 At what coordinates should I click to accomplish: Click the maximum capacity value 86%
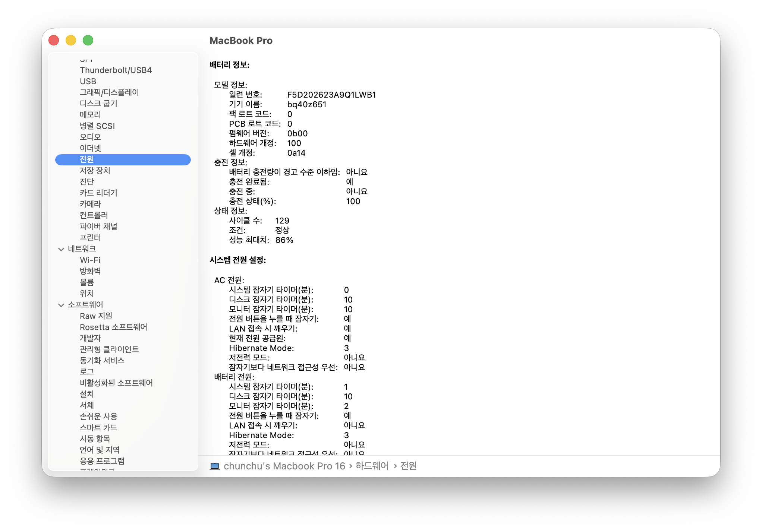(x=284, y=240)
